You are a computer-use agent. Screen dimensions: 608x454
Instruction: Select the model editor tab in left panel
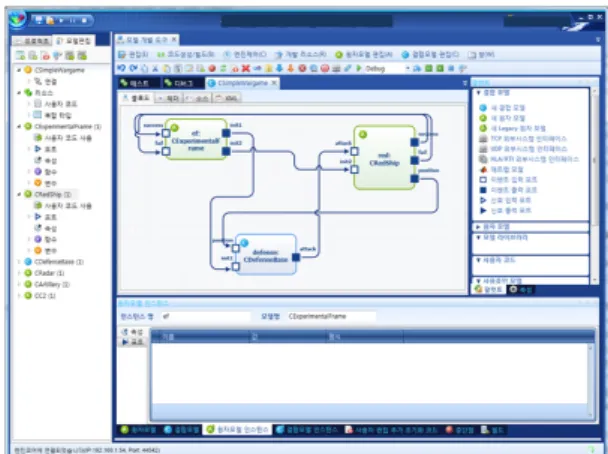74,41
